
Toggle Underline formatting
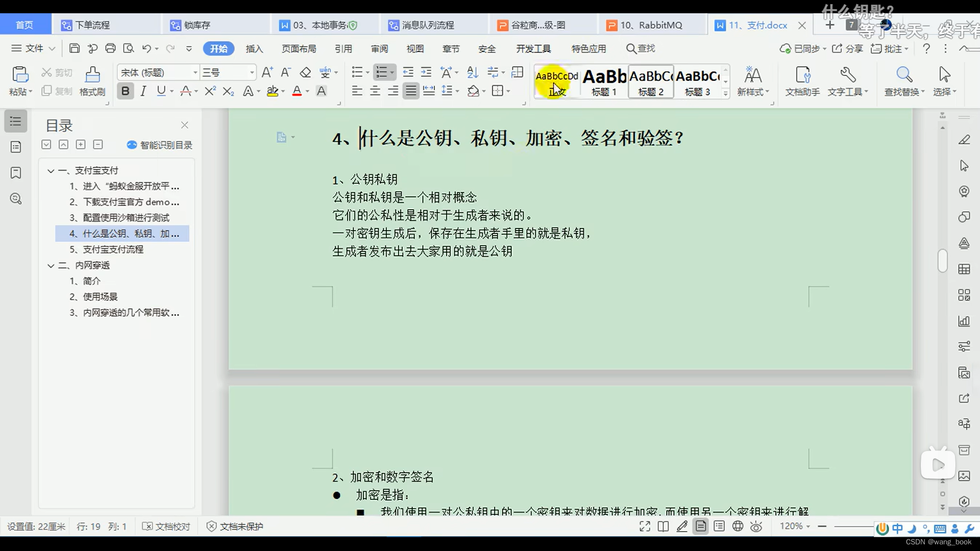pos(161,91)
